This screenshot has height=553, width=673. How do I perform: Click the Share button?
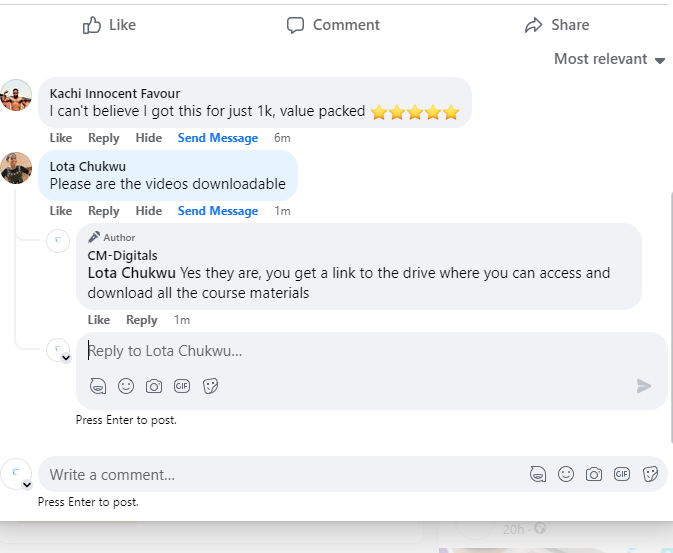tap(557, 25)
